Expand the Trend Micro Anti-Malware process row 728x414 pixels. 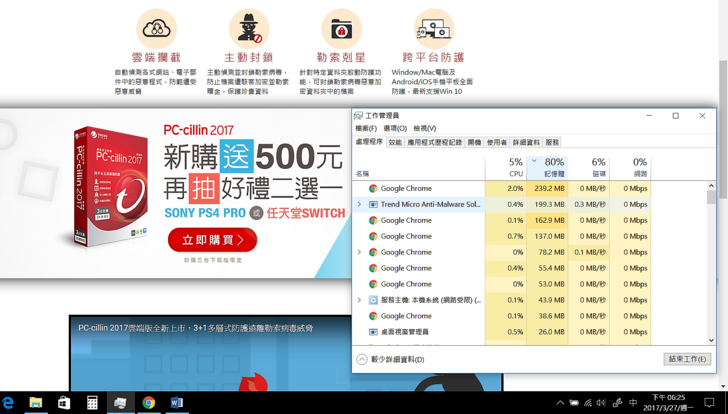(359, 204)
